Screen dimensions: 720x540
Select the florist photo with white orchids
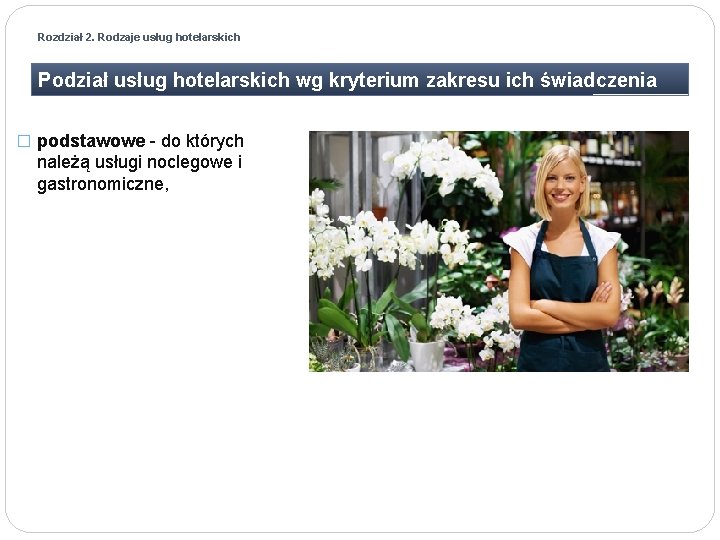[499, 251]
